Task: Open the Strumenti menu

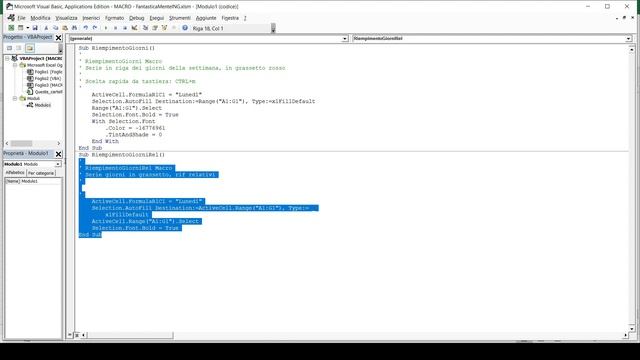Action: (180, 18)
